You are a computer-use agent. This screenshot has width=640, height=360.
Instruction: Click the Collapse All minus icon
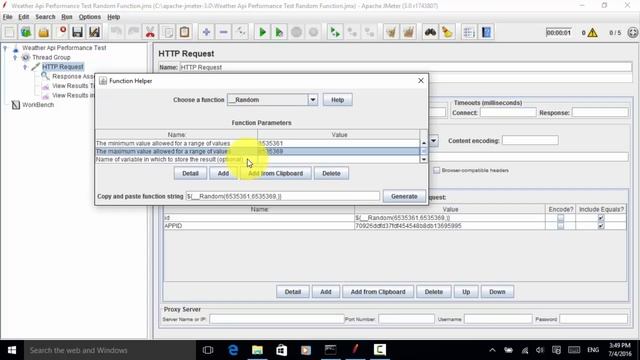(223, 32)
